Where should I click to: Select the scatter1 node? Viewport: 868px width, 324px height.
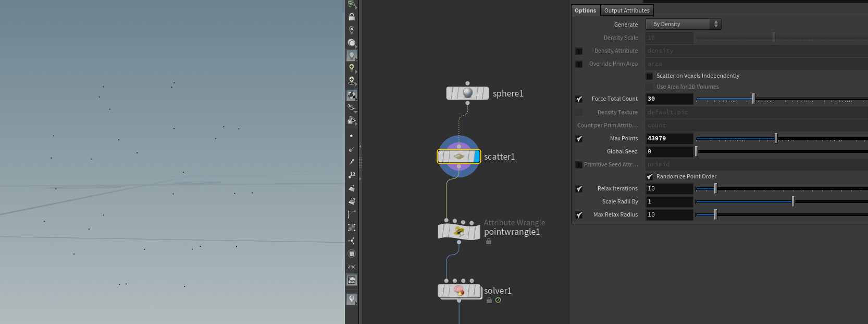(458, 156)
